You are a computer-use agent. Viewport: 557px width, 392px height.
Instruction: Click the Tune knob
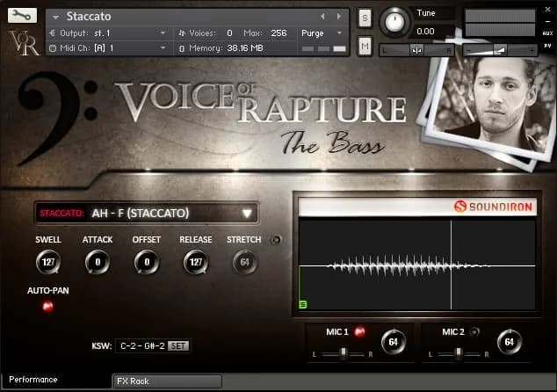coord(394,22)
